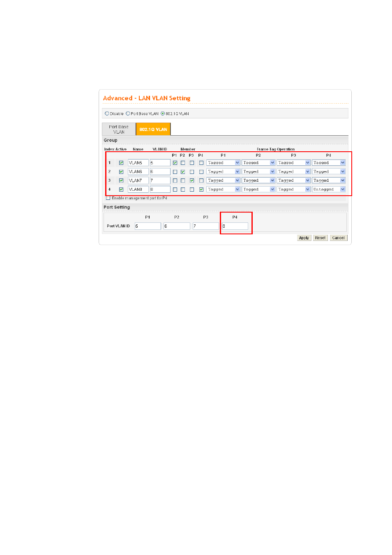Viewport: 392px width, 555px height.
Task: Uncheck P1 member for VLAN5 row
Action: pyautogui.click(x=175, y=163)
